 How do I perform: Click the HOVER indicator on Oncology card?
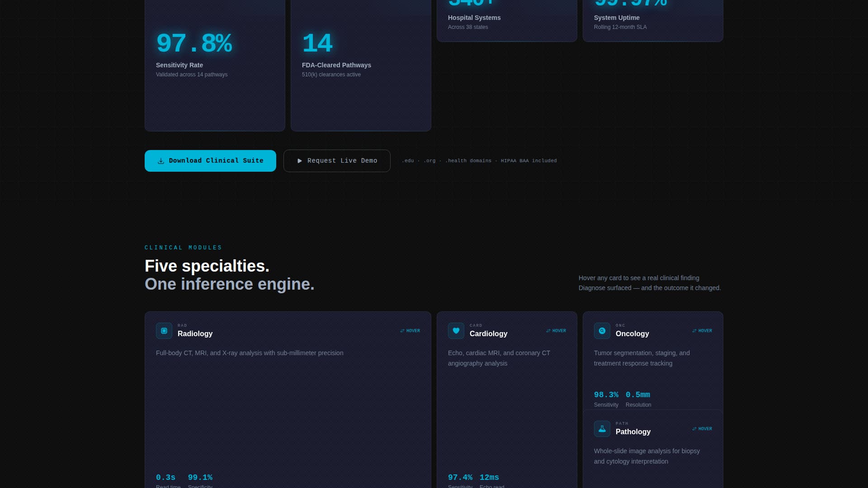point(702,331)
